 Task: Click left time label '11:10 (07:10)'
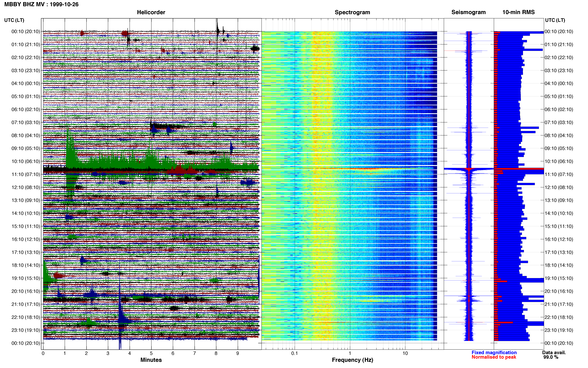[x=26, y=174]
